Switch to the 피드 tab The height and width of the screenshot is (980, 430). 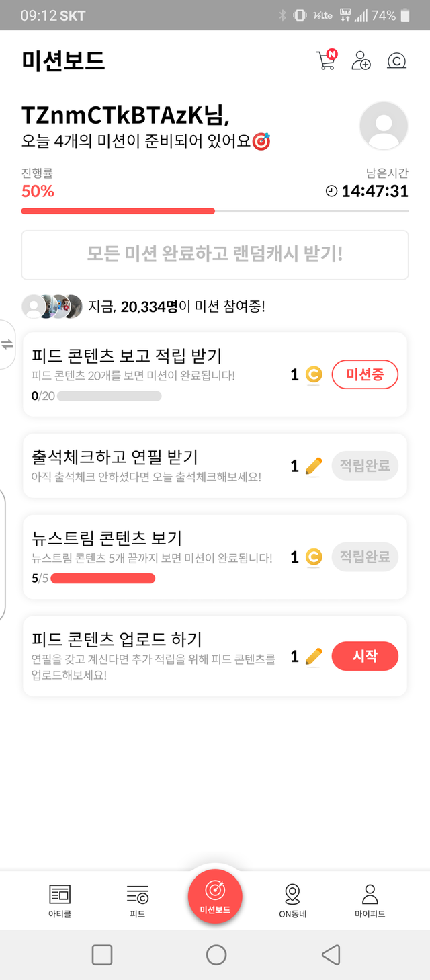click(137, 900)
